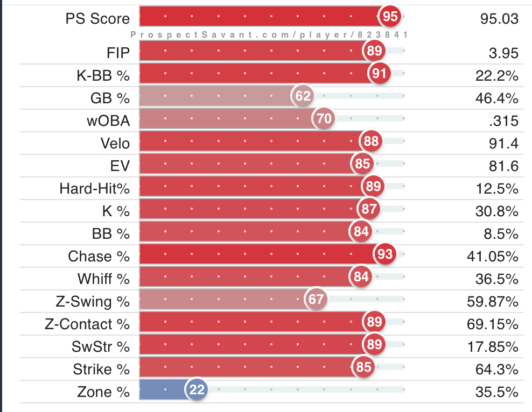Click the FIP 89 percentile bubble

coord(374,51)
